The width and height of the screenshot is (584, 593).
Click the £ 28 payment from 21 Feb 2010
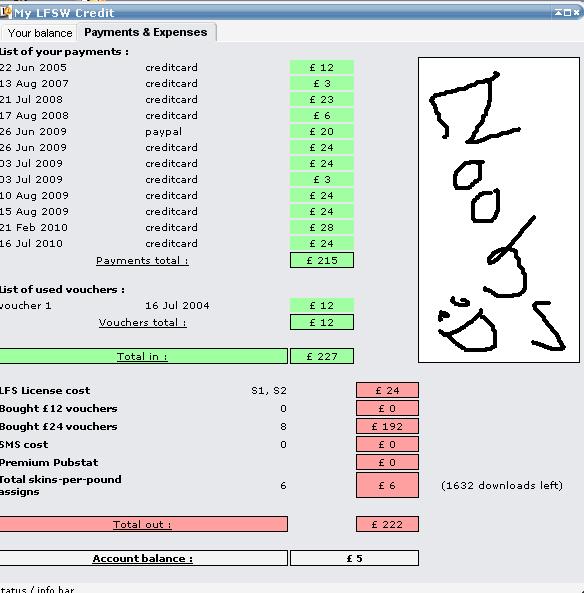click(x=322, y=228)
